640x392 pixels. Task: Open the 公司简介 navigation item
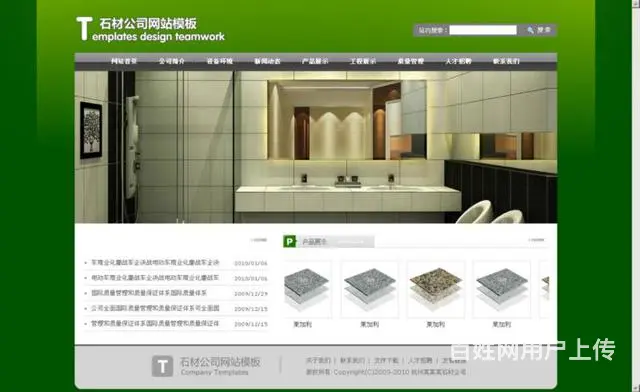pyautogui.click(x=171, y=61)
